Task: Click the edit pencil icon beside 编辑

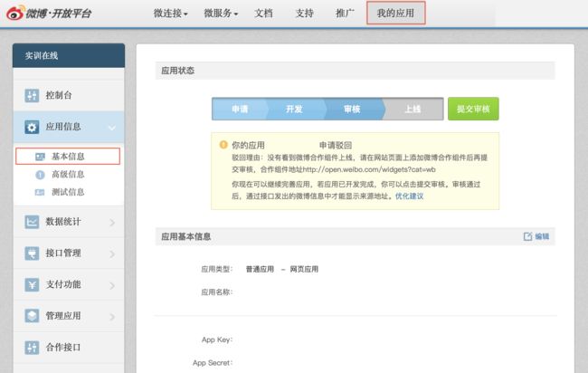Action: coord(527,236)
